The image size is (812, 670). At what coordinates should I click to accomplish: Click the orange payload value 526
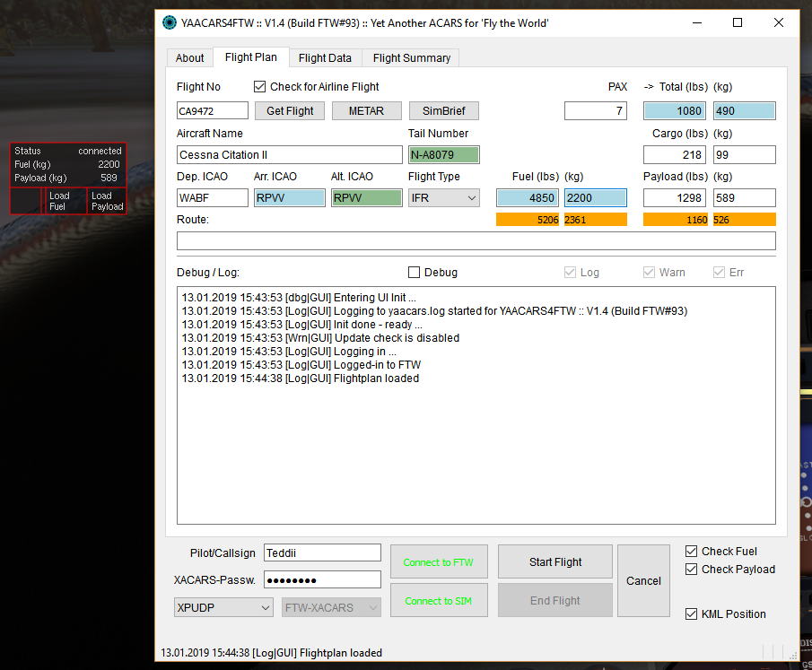click(744, 220)
